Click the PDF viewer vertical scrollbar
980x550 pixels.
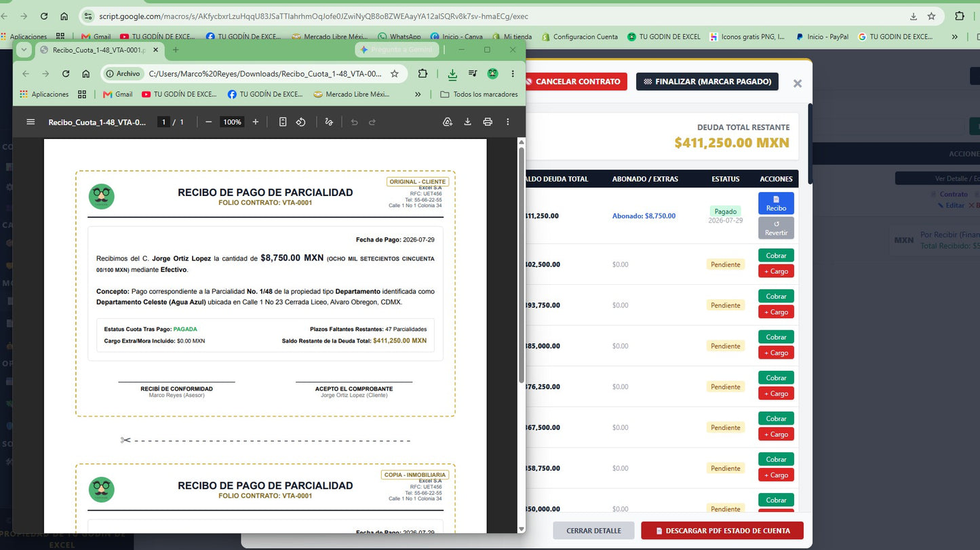tap(522, 264)
